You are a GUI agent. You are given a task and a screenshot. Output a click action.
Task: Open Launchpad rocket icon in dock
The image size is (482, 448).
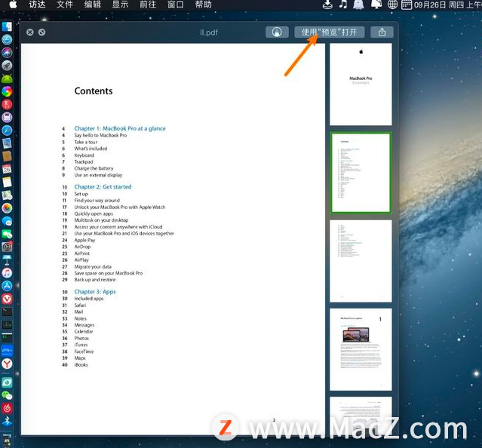point(7,66)
